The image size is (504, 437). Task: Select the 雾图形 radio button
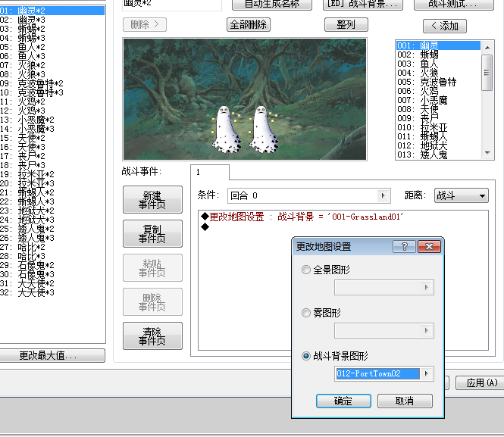click(306, 313)
